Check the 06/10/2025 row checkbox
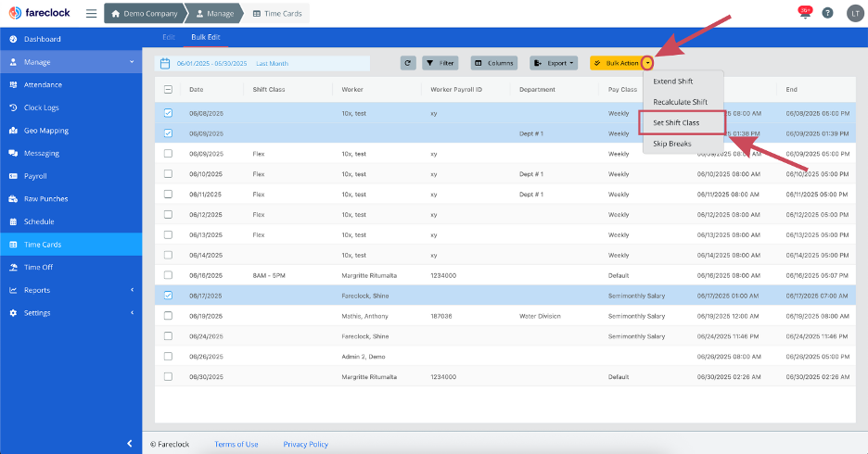The width and height of the screenshot is (868, 454). pyautogui.click(x=168, y=173)
